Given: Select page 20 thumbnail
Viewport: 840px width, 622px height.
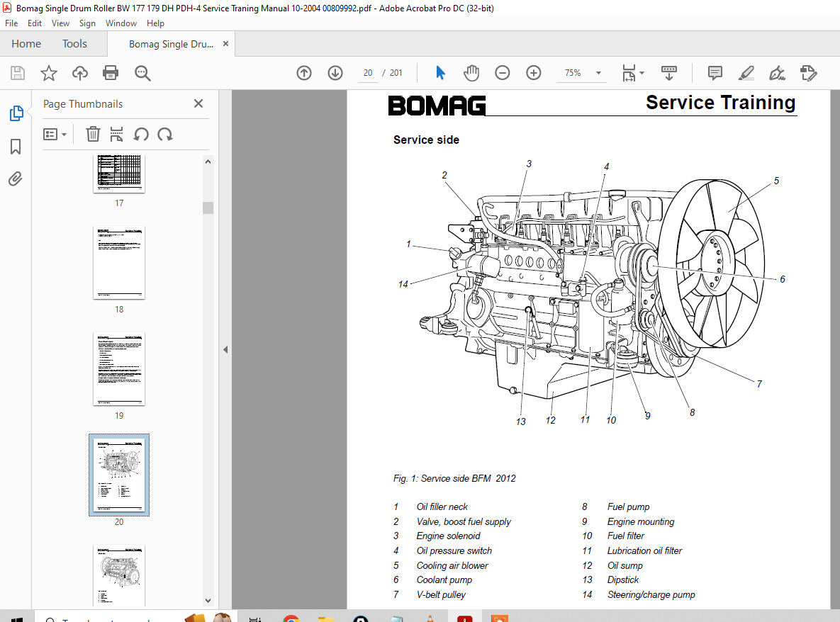Looking at the screenshot, I should click(119, 475).
